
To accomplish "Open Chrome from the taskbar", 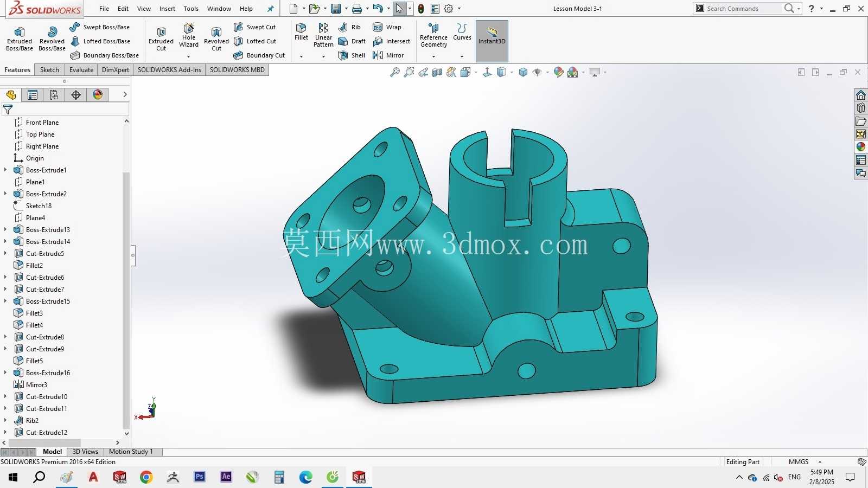I will [x=146, y=477].
